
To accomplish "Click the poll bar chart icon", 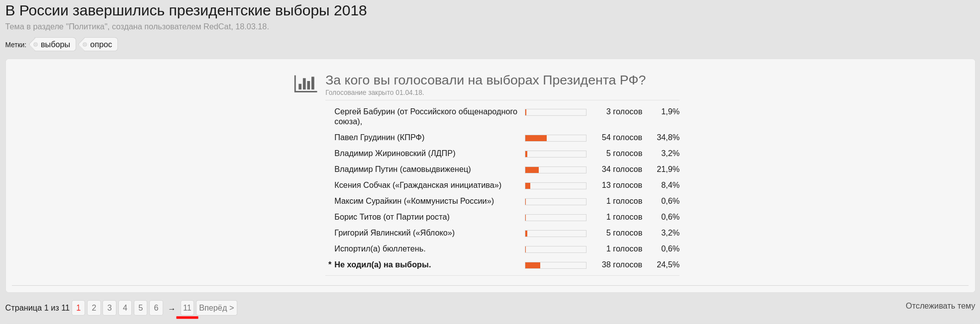I will (x=305, y=83).
